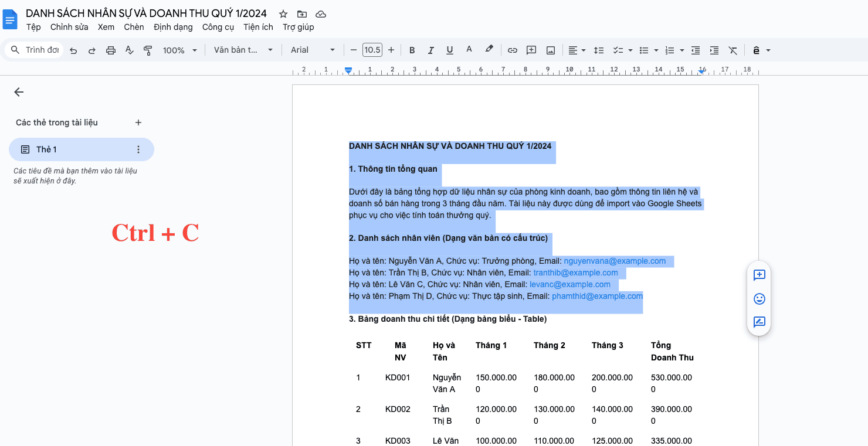The height and width of the screenshot is (446, 868).
Task: Open spelling and grammar check
Action: click(x=129, y=50)
